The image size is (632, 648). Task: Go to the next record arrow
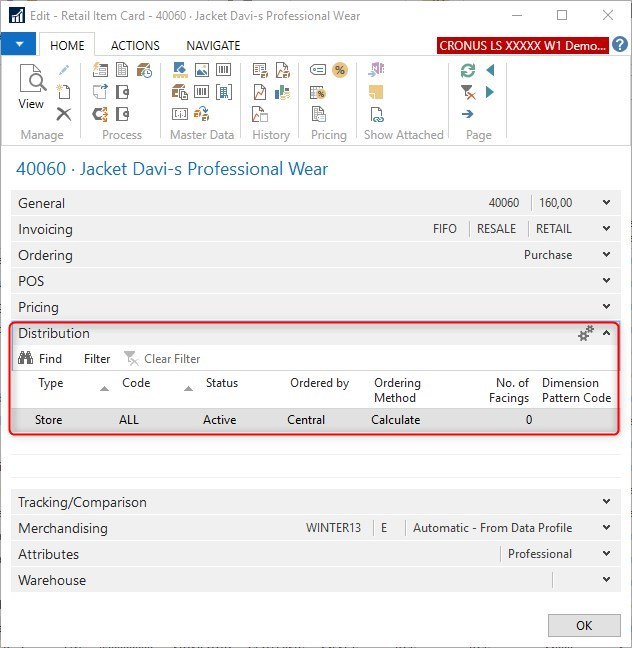pos(490,92)
